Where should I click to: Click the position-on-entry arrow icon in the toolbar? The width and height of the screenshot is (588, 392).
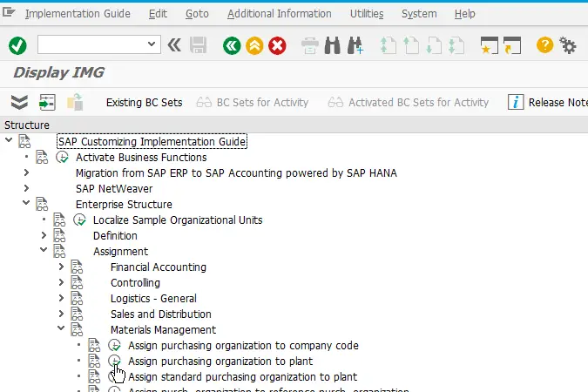(x=47, y=103)
